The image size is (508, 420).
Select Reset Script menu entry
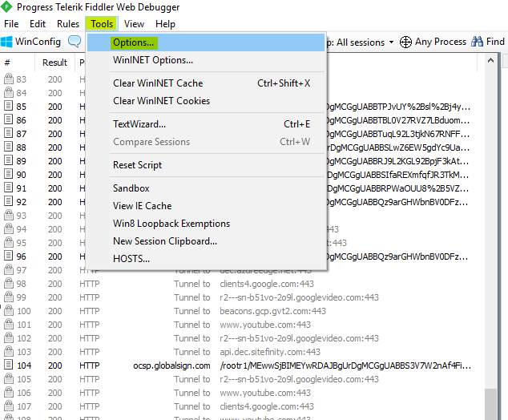[x=206, y=165]
